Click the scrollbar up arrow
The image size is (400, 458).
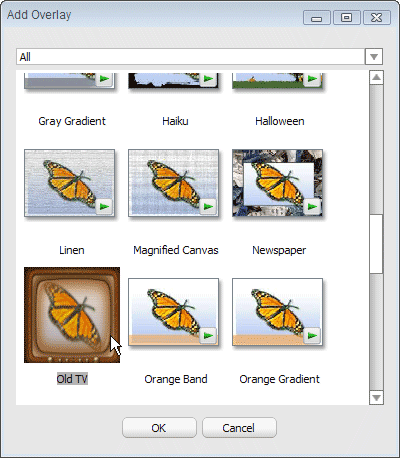click(x=376, y=77)
